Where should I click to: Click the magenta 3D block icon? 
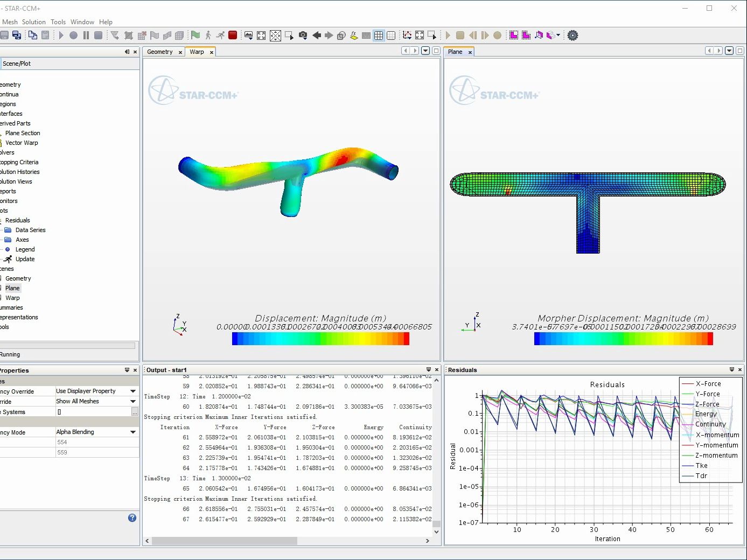pyautogui.click(x=550, y=36)
